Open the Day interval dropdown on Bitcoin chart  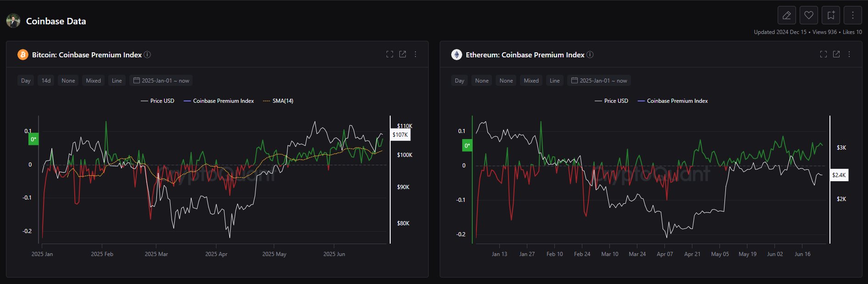click(x=26, y=81)
